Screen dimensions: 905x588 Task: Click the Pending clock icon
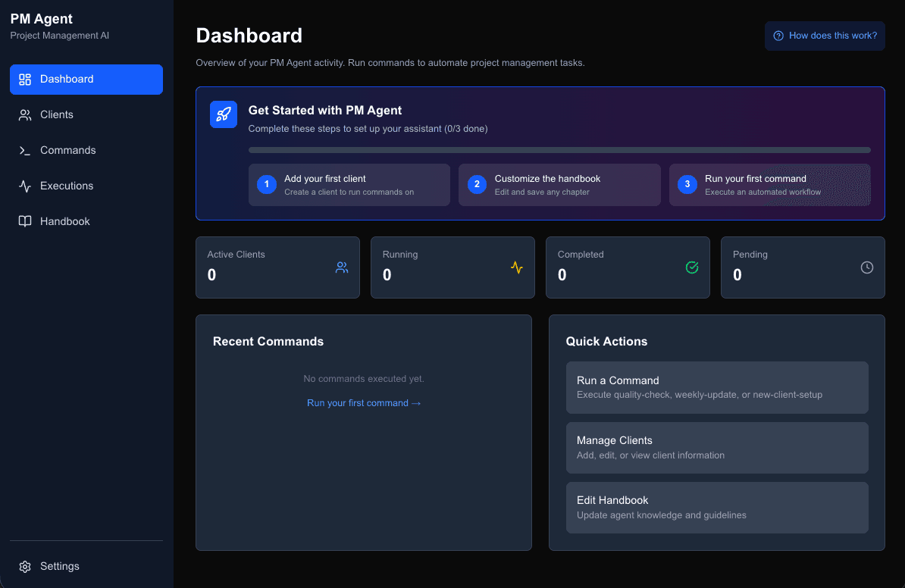(867, 267)
